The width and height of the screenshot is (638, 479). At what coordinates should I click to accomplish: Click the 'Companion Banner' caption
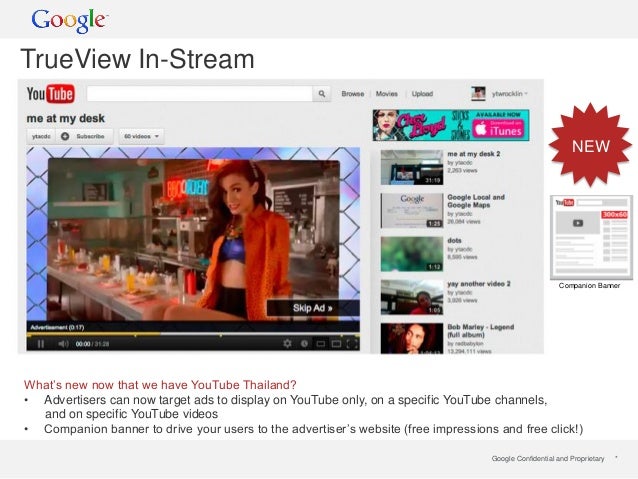(589, 286)
